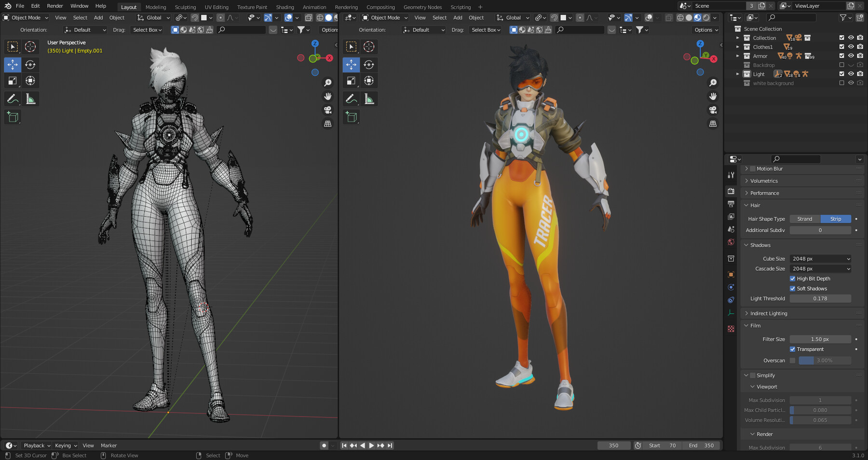This screenshot has height=460, width=868.
Task: Jump to end of timeline playback
Action: (x=390, y=445)
